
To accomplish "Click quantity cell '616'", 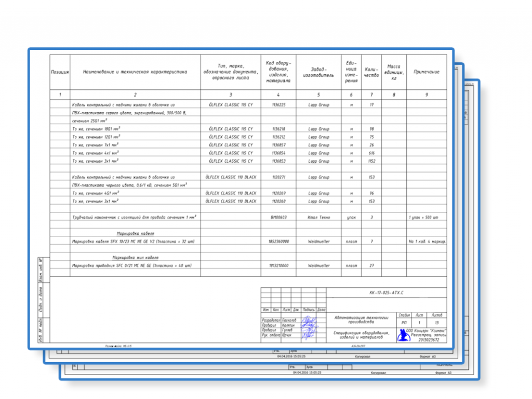I will [371, 153].
